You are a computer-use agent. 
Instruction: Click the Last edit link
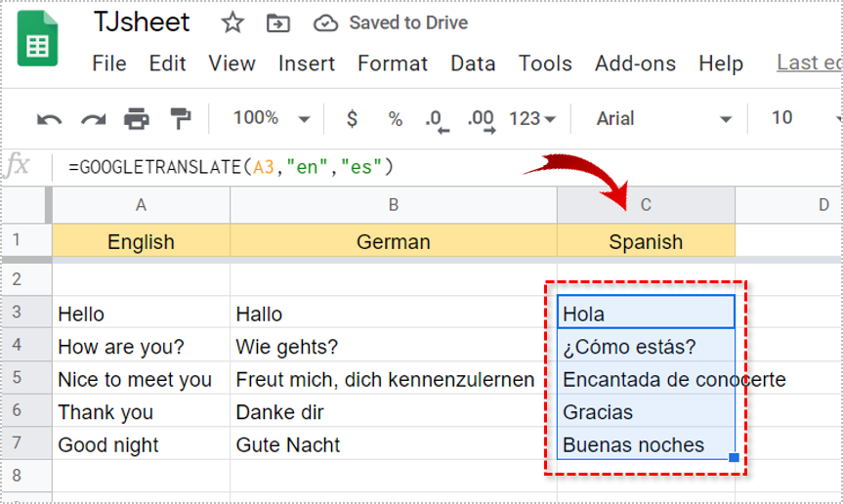click(x=809, y=63)
